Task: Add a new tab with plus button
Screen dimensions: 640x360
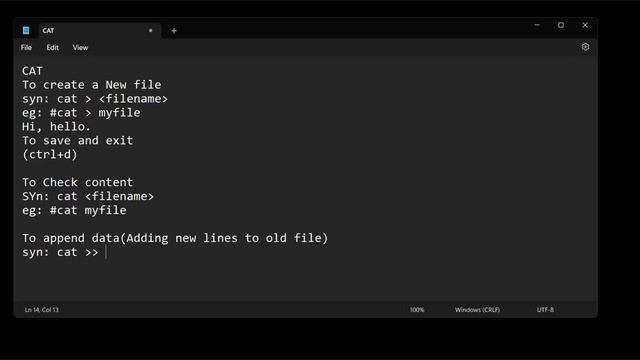Action: 174,31
